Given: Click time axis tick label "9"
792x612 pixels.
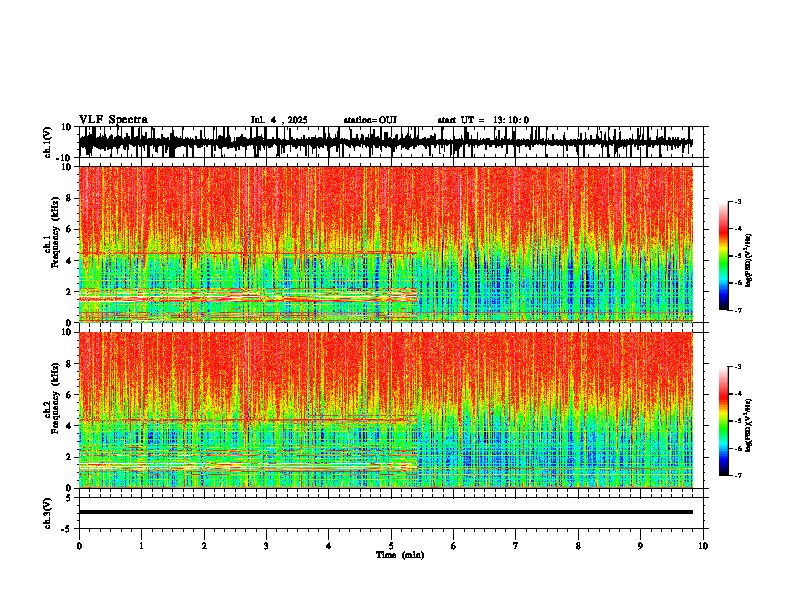Looking at the screenshot, I should tap(640, 546).
